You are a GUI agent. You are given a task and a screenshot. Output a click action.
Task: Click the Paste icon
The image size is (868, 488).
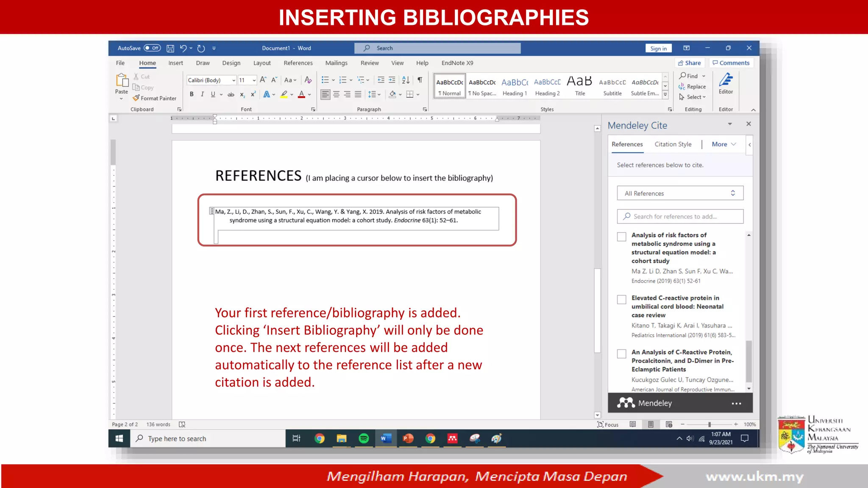click(122, 80)
